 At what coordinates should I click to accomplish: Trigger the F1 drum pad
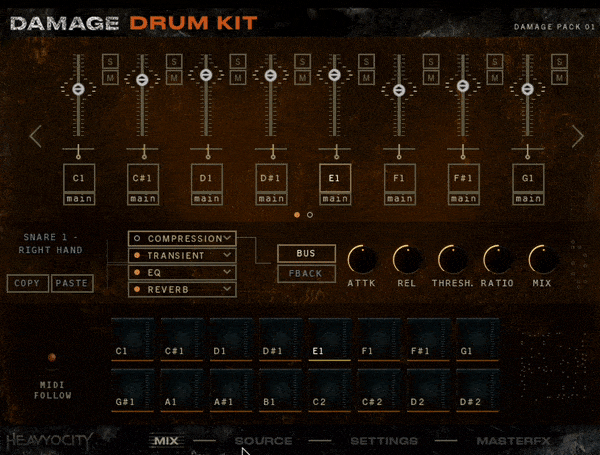tap(379, 339)
